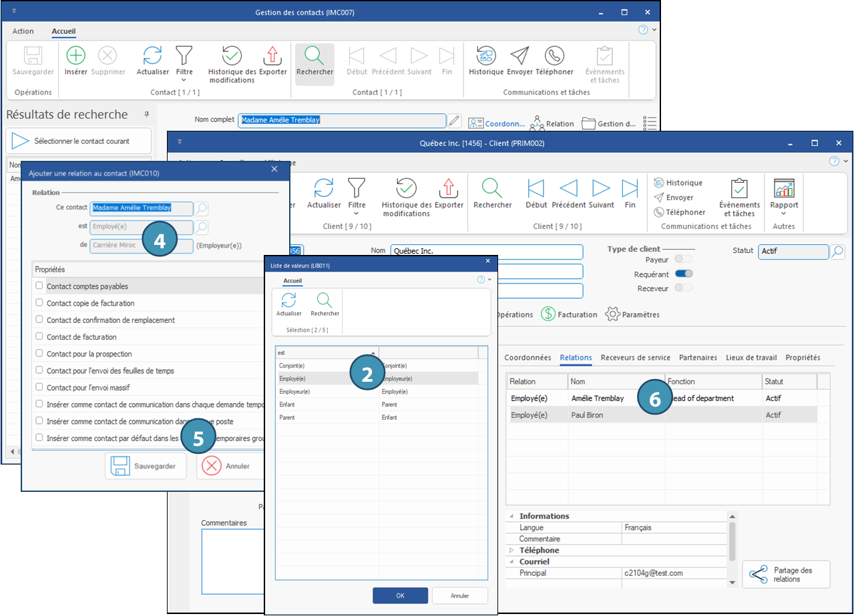Open the Paramètres gear section

click(x=612, y=314)
